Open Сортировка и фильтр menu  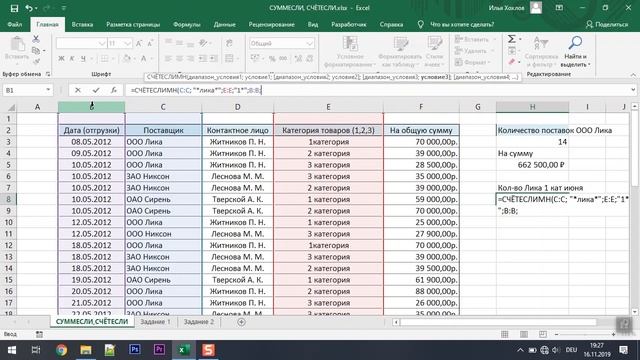[541, 52]
